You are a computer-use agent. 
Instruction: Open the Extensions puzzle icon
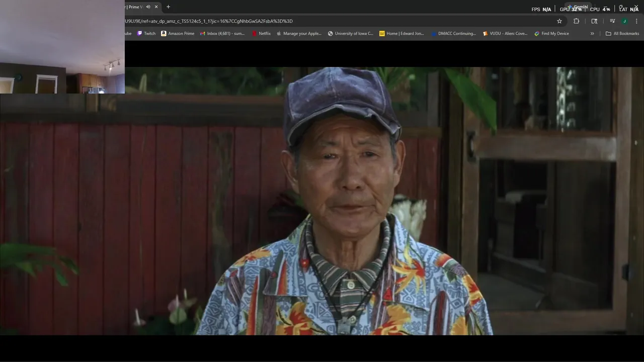(x=577, y=21)
